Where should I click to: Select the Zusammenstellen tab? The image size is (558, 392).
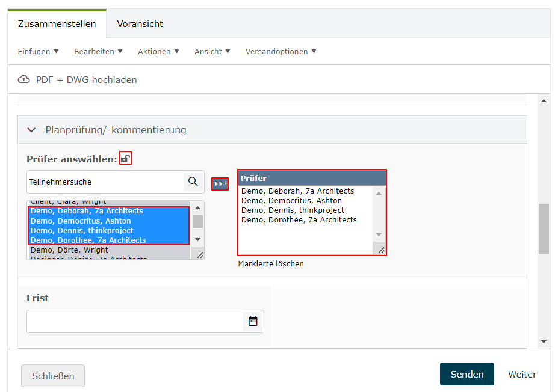tap(57, 24)
